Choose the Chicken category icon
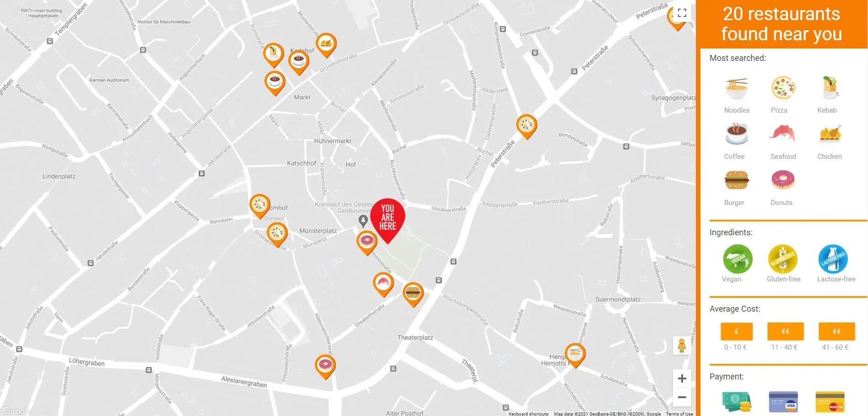Image resolution: width=868 pixels, height=416 pixels. (830, 133)
